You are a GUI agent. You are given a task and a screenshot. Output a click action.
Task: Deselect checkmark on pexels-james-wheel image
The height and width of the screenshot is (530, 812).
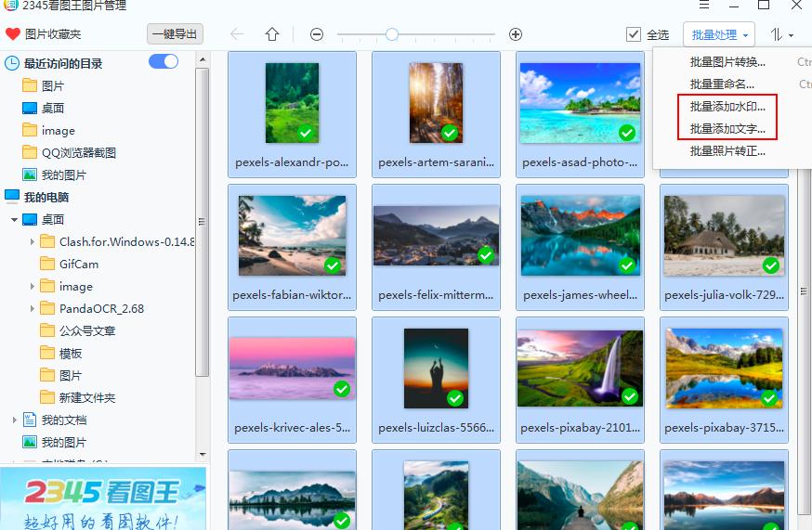(626, 265)
